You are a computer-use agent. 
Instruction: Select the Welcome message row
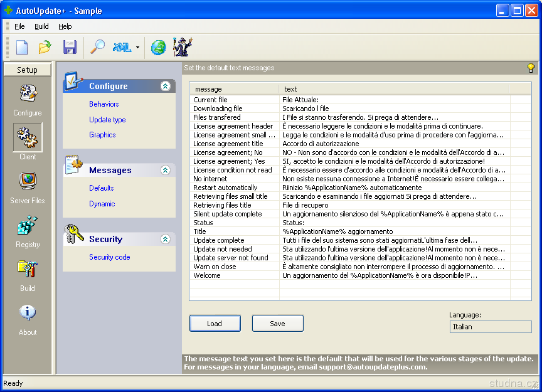pyautogui.click(x=207, y=275)
